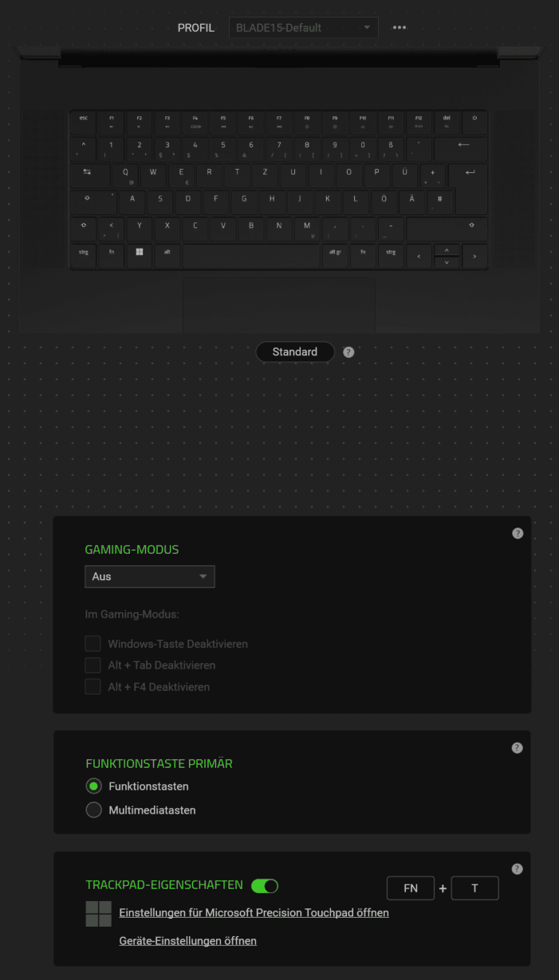The image size is (559, 980).
Task: Open the profile options three-dot menu
Action: tap(400, 28)
